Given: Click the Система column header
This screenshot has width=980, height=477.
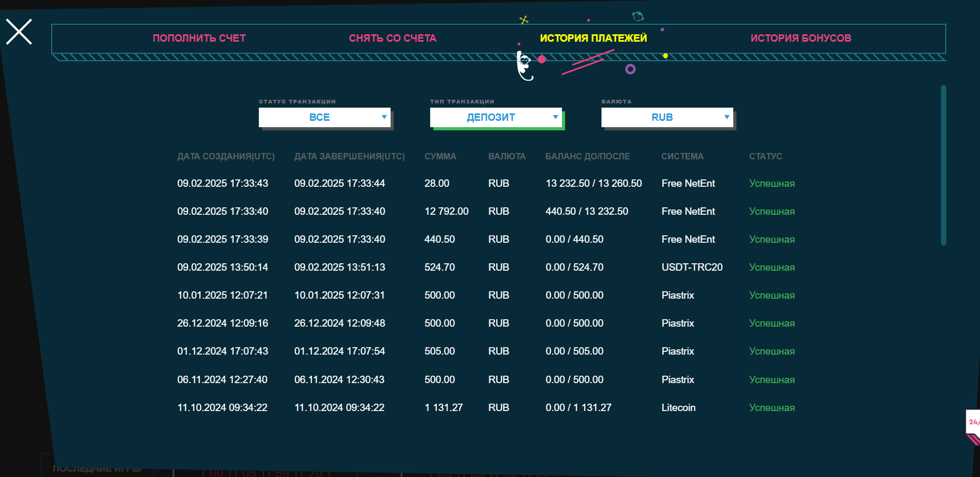Looking at the screenshot, I should (682, 156).
